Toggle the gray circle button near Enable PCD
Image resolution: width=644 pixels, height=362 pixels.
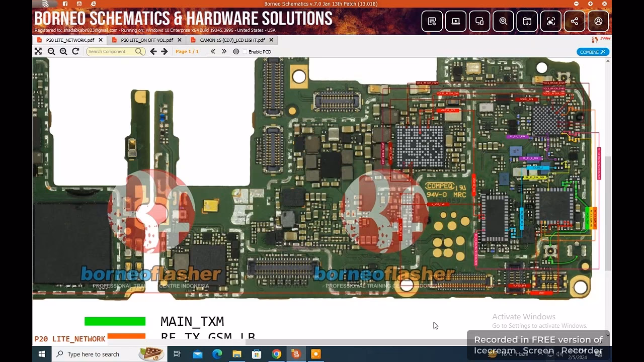pyautogui.click(x=236, y=52)
